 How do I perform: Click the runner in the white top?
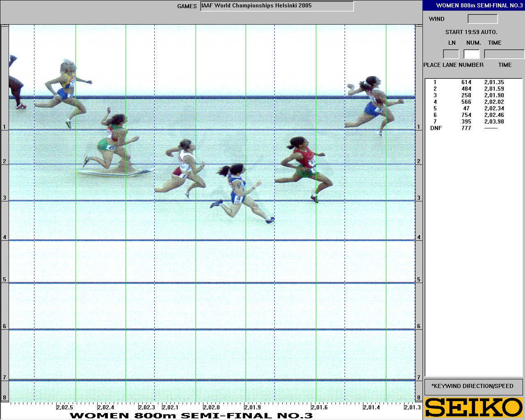(x=185, y=166)
